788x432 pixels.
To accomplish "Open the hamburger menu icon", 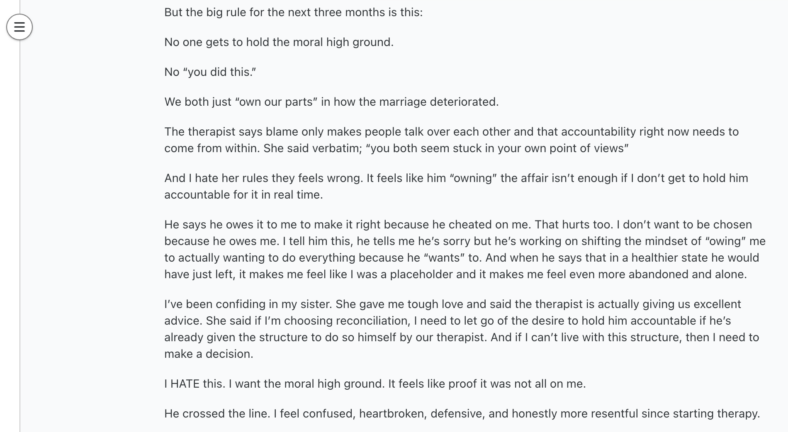I will coord(19,27).
